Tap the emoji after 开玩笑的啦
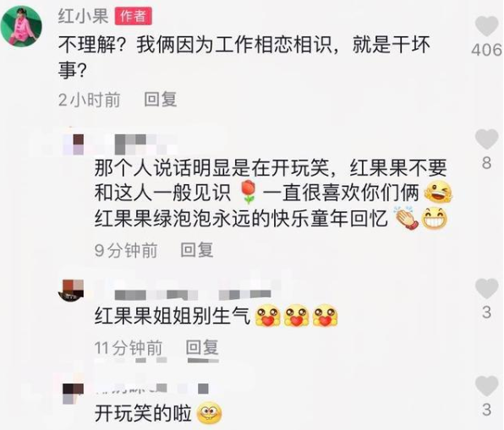 pyautogui.click(x=209, y=413)
